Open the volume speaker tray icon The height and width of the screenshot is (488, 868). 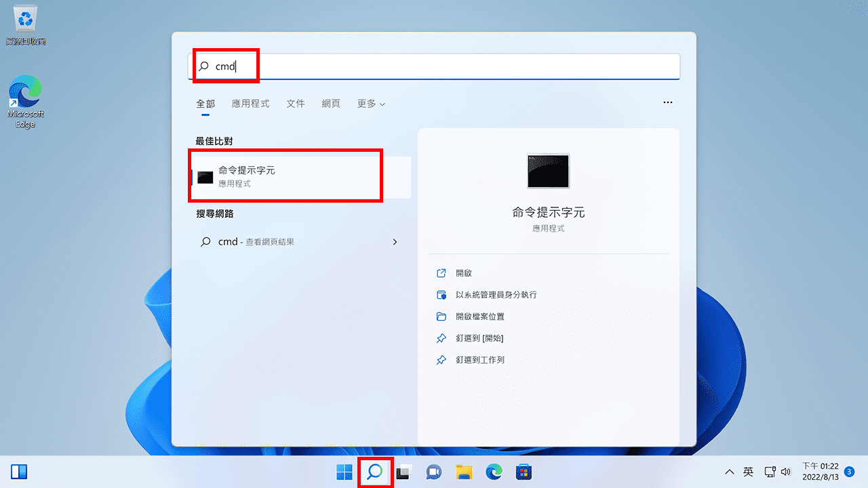click(787, 472)
